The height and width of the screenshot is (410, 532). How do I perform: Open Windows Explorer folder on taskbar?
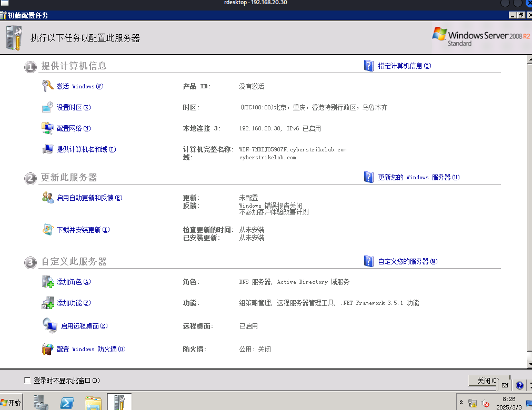click(x=93, y=403)
